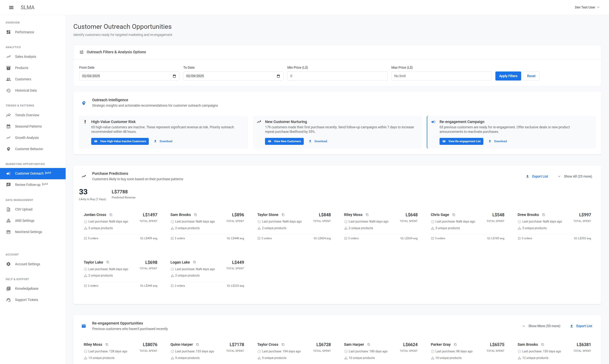The height and width of the screenshot is (364, 609).
Task: Open ANS Settings page
Action: pos(33,221)
